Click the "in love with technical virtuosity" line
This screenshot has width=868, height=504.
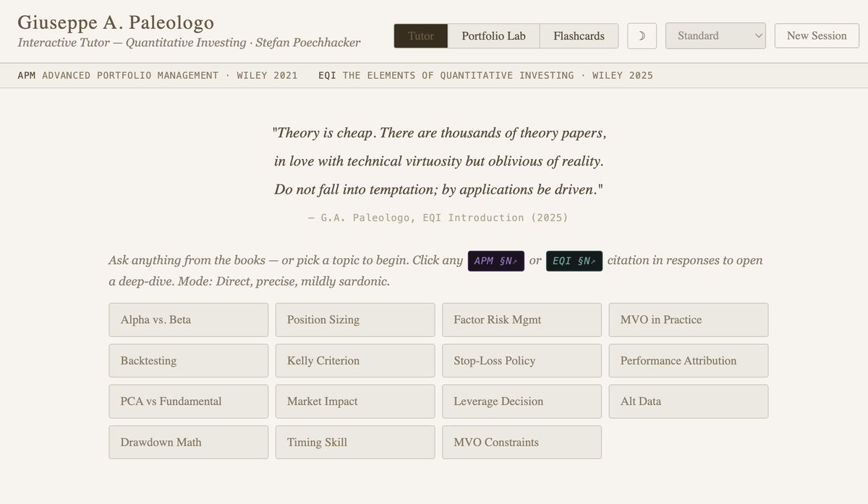(x=438, y=161)
